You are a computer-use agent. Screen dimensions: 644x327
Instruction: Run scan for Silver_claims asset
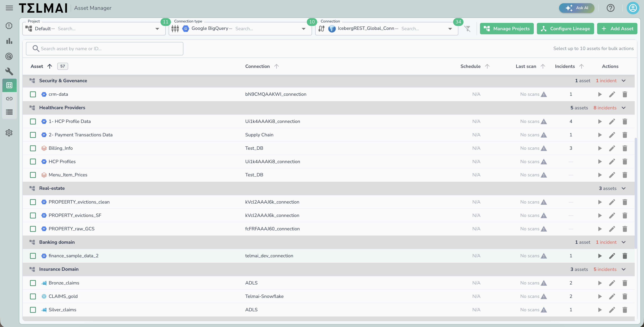pyautogui.click(x=600, y=310)
